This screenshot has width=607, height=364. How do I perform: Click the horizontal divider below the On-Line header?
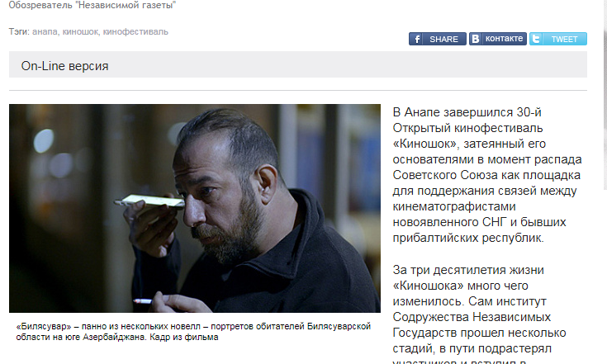(297, 91)
